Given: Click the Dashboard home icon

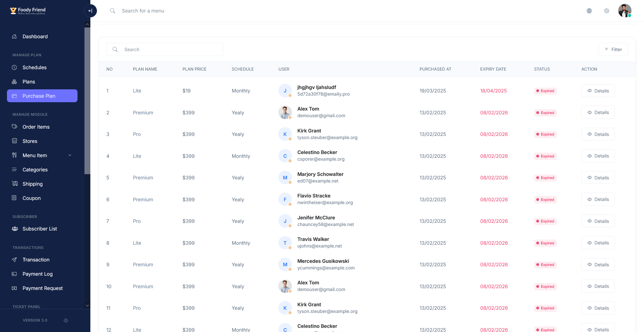Looking at the screenshot, I should click(14, 37).
